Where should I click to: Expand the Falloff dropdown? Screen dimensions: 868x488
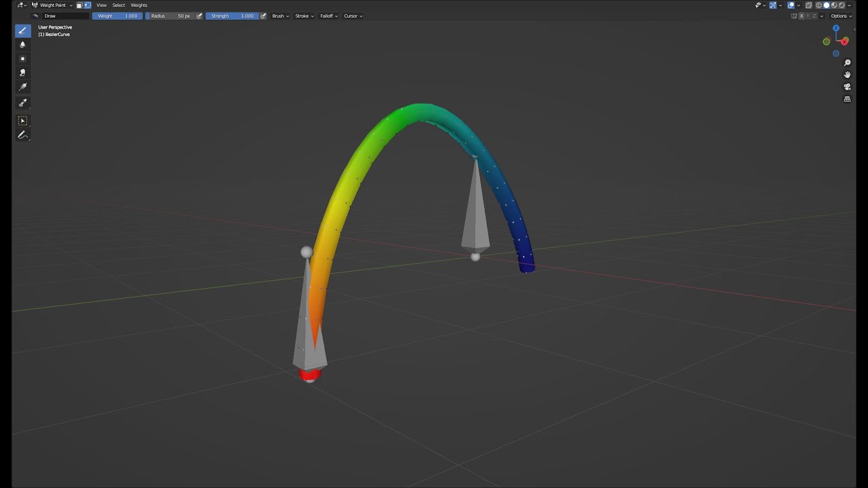tap(329, 16)
